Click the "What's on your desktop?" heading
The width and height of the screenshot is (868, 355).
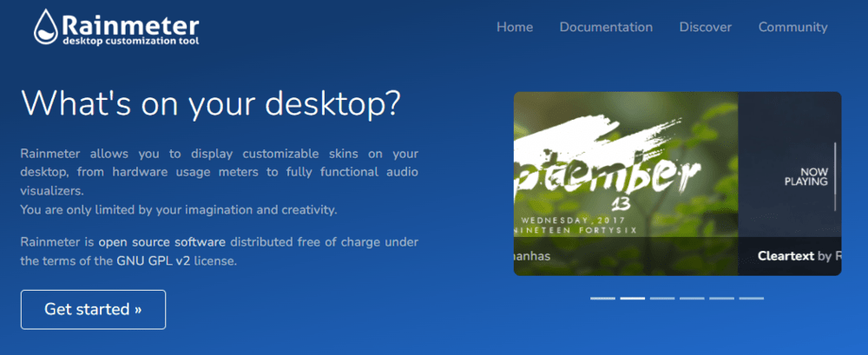(x=210, y=103)
